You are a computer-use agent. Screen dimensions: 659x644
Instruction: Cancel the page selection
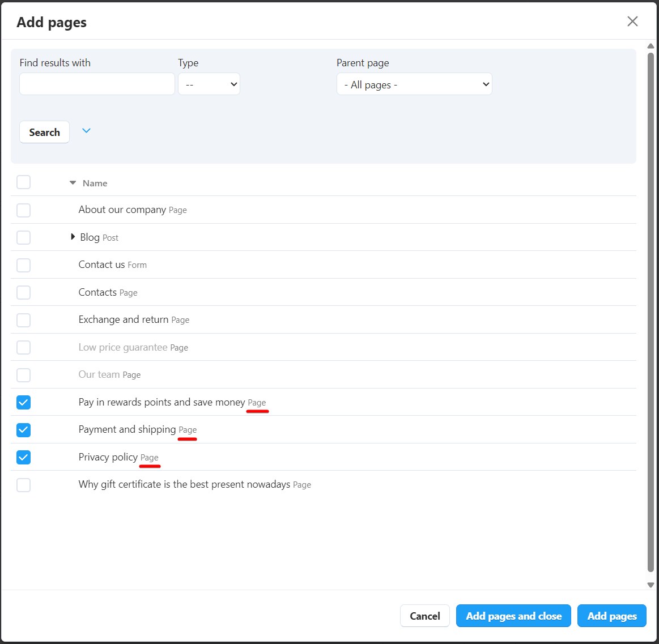point(424,616)
